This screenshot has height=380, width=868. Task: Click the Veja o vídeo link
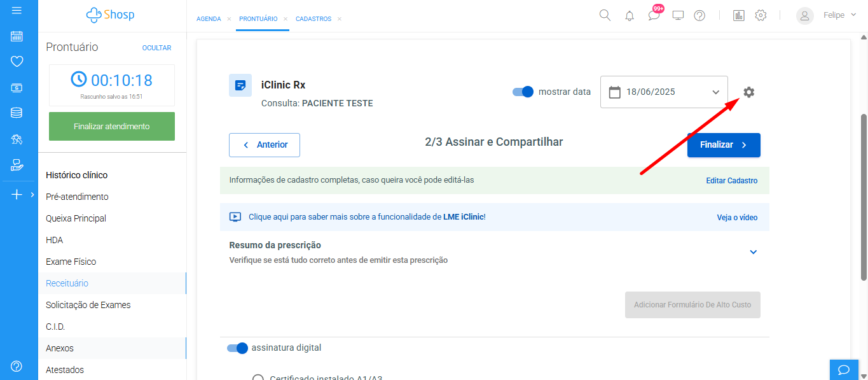738,218
